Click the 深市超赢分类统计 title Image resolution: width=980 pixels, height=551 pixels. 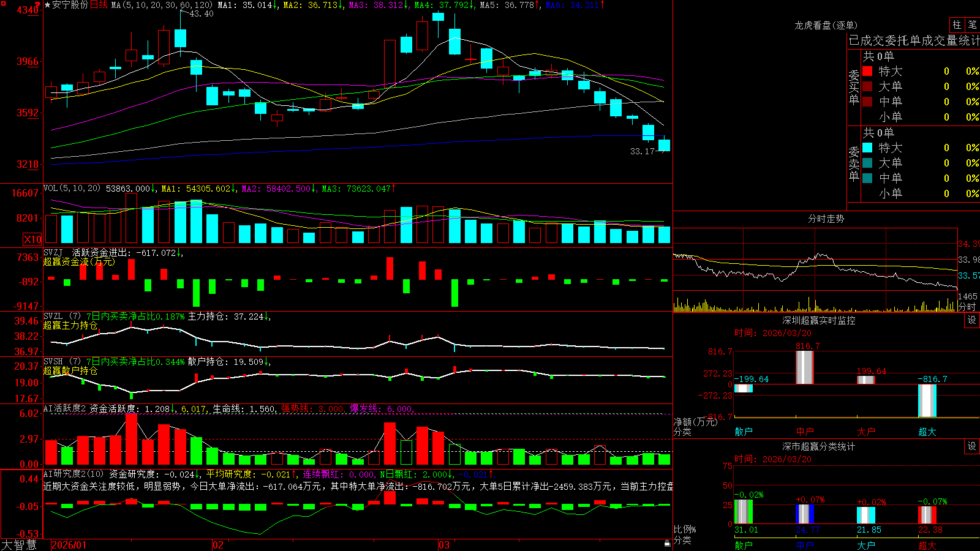point(819,446)
